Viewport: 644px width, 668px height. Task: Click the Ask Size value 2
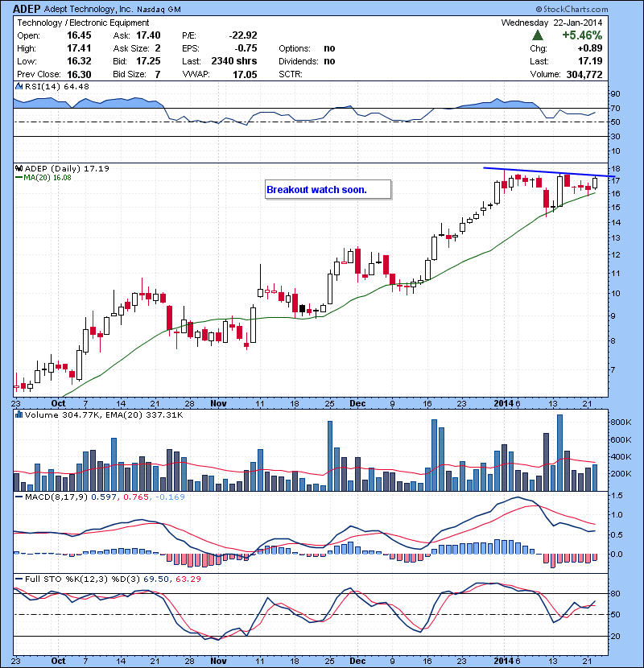coord(158,48)
